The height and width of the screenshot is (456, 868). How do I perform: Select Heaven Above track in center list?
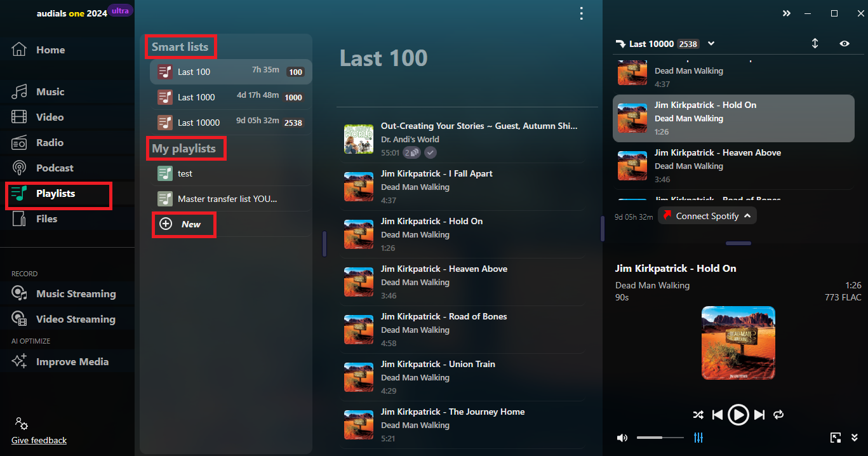[463, 282]
